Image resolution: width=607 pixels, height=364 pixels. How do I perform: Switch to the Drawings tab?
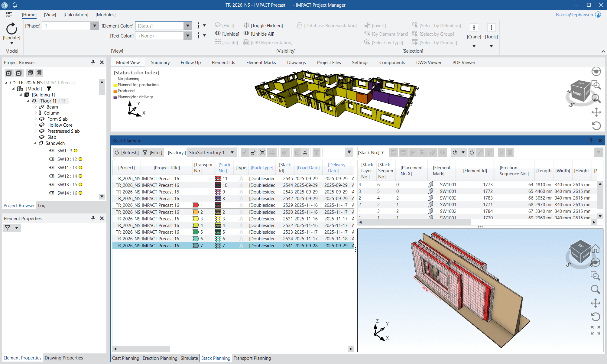click(x=296, y=62)
